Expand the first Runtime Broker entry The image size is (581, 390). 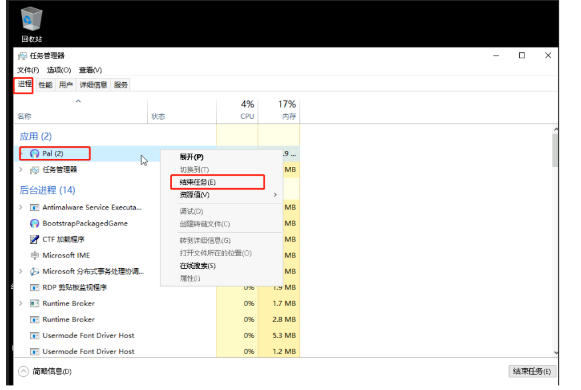[21, 303]
